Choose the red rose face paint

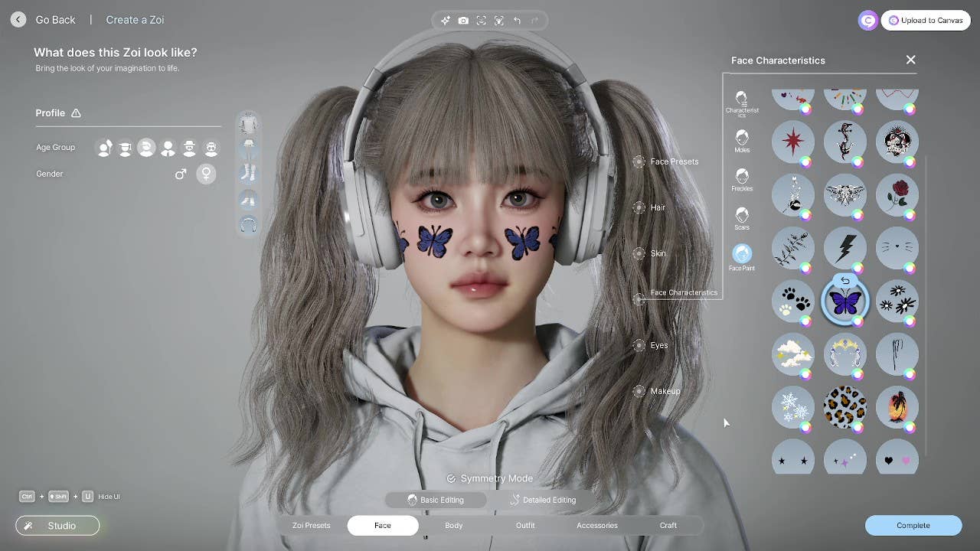point(897,194)
